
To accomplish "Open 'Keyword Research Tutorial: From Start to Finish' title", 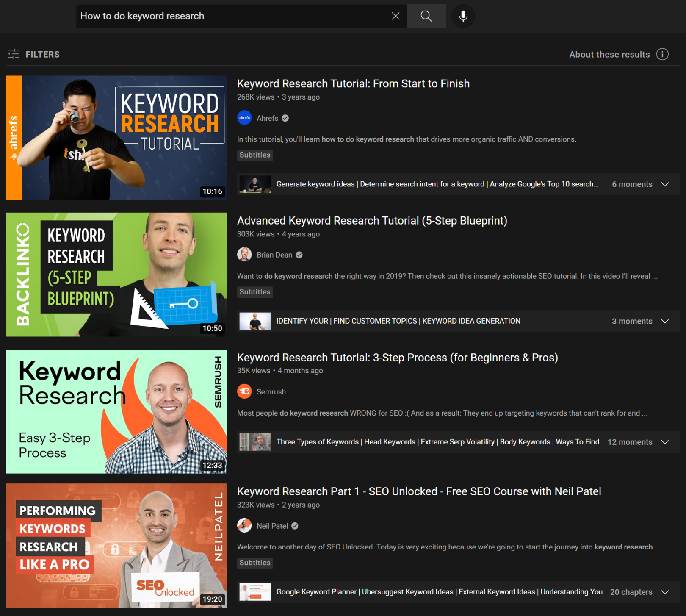I will click(x=353, y=83).
